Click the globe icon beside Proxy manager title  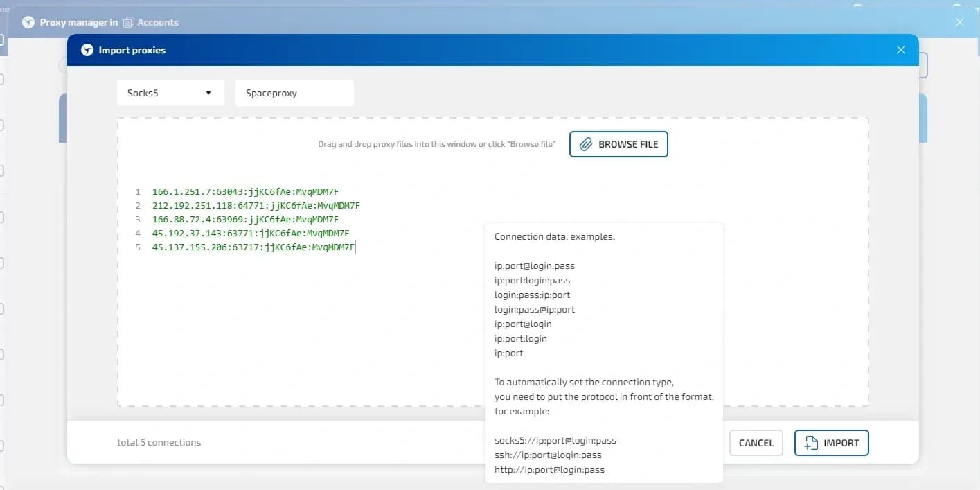tap(28, 21)
